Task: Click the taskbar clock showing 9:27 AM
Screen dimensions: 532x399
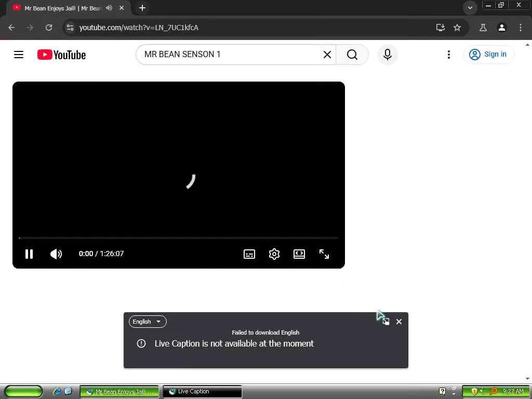Action: click(x=513, y=392)
